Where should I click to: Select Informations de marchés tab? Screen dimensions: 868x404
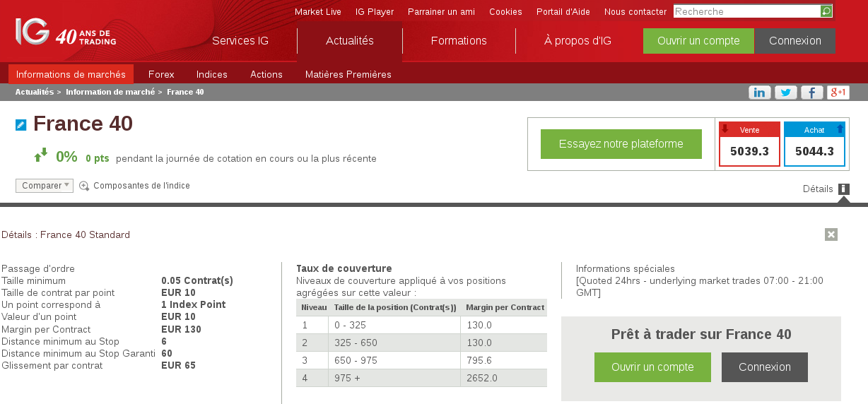coord(71,74)
